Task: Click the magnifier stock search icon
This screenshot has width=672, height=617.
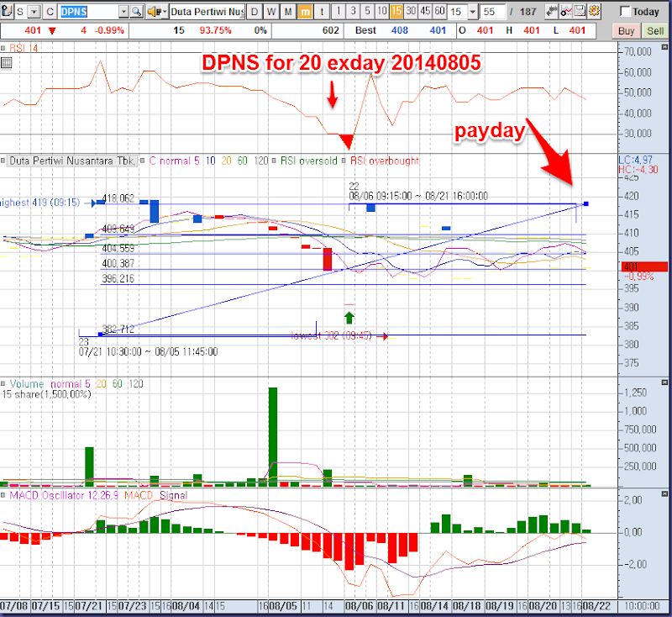Action: (x=134, y=12)
